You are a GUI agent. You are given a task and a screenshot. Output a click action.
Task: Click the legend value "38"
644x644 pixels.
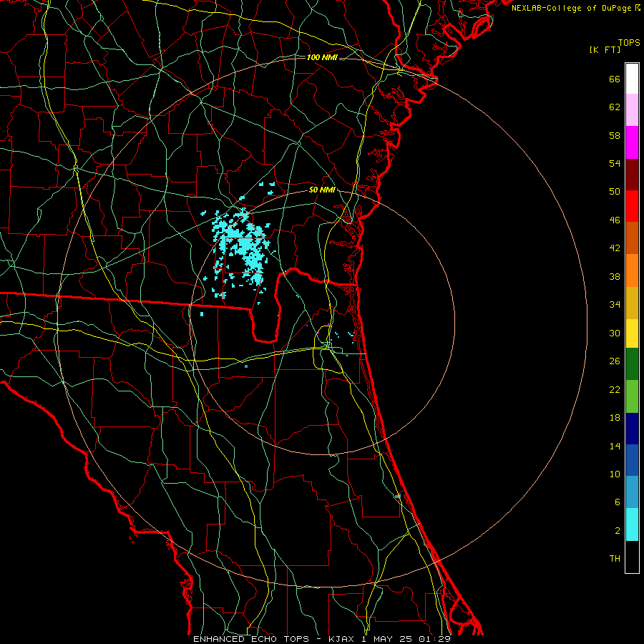tap(615, 276)
